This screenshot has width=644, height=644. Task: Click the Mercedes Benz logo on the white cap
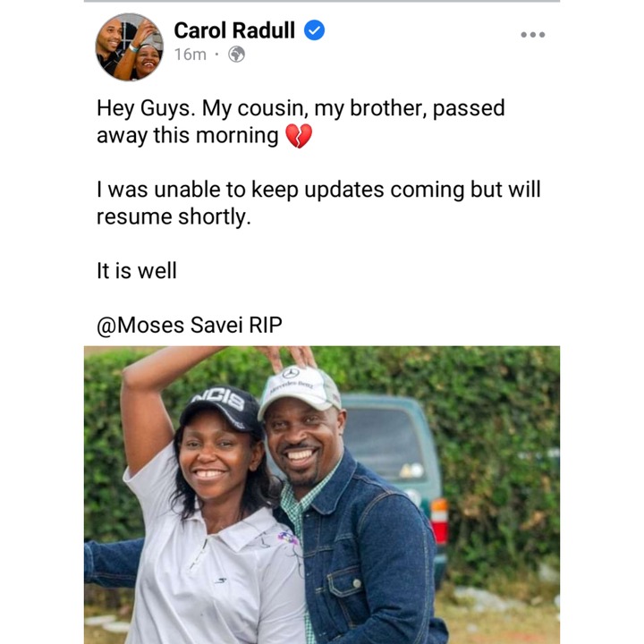click(x=291, y=373)
